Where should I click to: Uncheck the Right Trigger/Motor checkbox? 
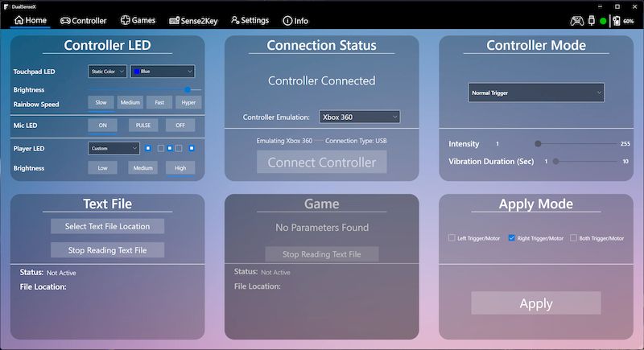tap(511, 238)
